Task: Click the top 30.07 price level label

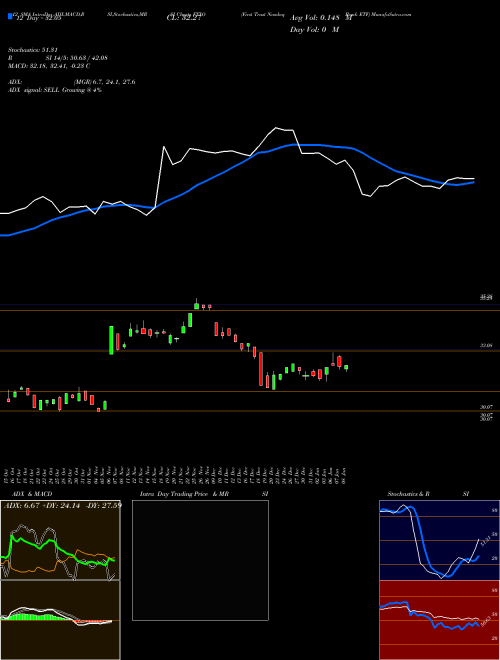Action: (486, 407)
